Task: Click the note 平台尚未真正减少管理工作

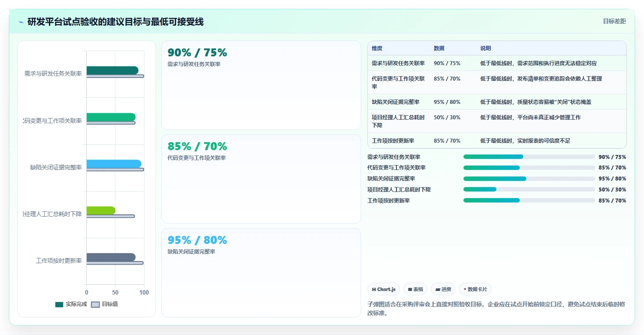Action: point(549,118)
